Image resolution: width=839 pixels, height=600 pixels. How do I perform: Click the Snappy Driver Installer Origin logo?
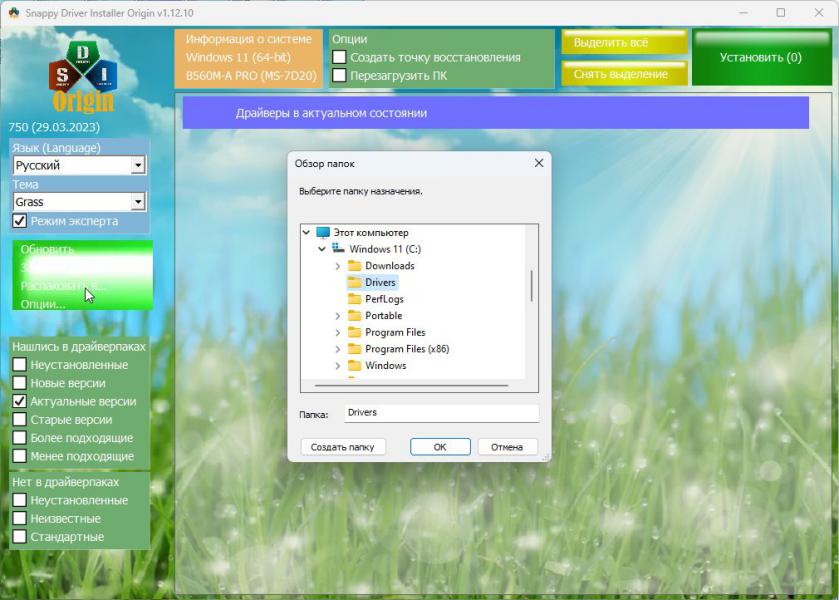82,76
